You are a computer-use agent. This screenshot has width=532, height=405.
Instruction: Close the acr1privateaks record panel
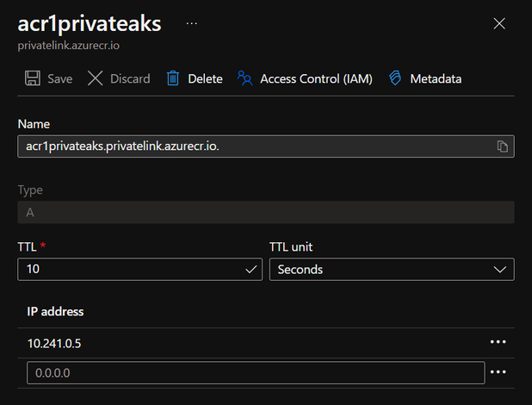[499, 24]
